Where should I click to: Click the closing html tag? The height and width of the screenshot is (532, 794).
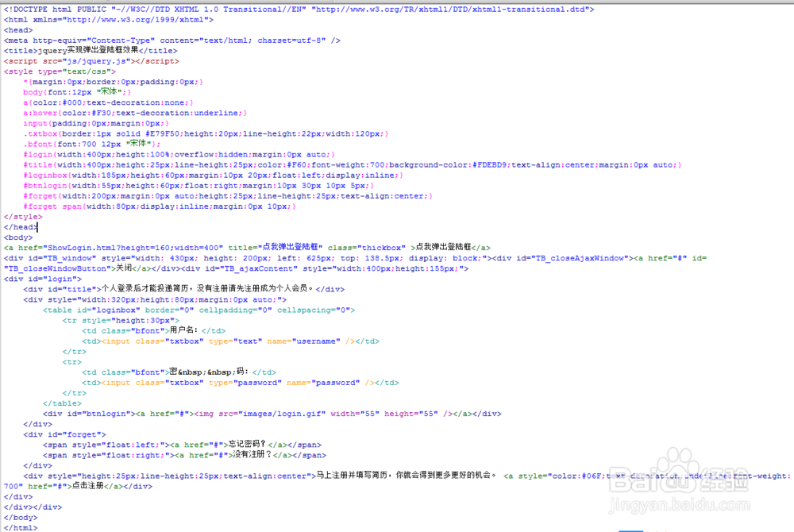click(x=21, y=527)
